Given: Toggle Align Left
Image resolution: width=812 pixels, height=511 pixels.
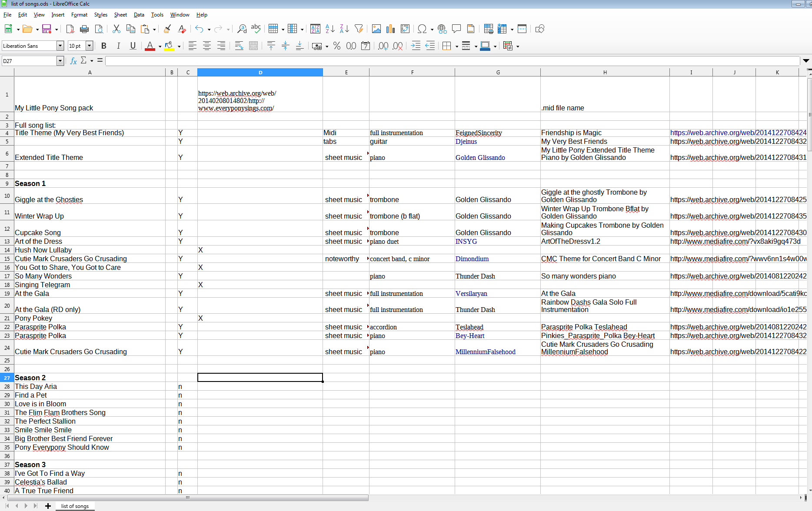Looking at the screenshot, I should pyautogui.click(x=192, y=46).
